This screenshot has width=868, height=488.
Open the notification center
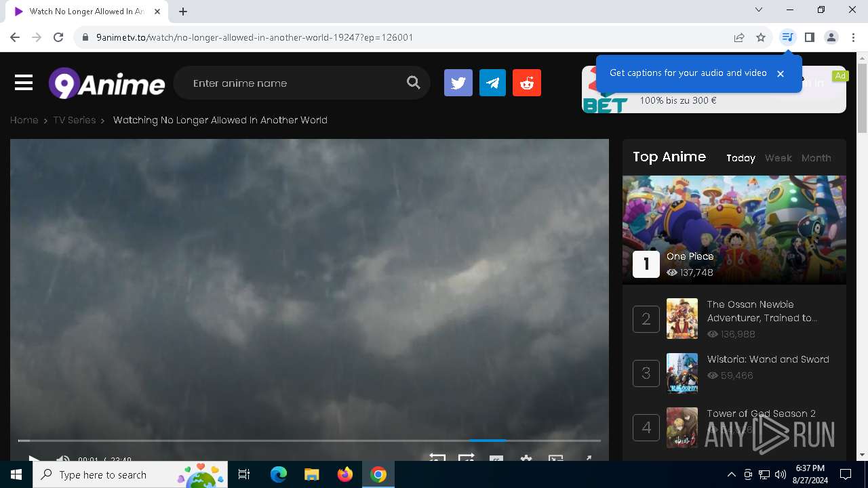click(846, 474)
